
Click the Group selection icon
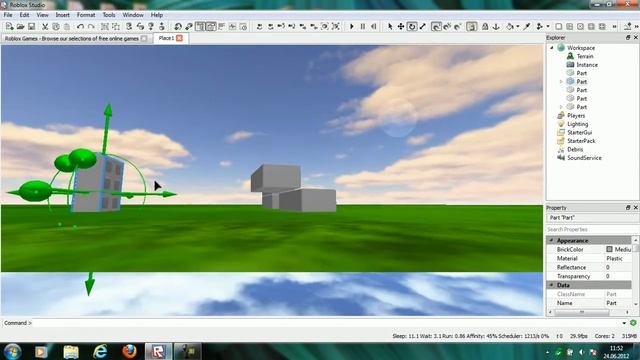(105, 27)
